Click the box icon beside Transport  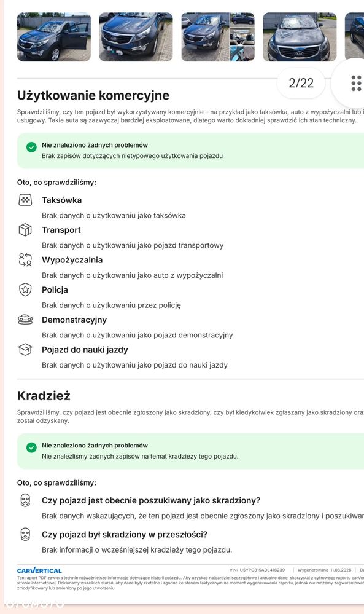click(25, 230)
